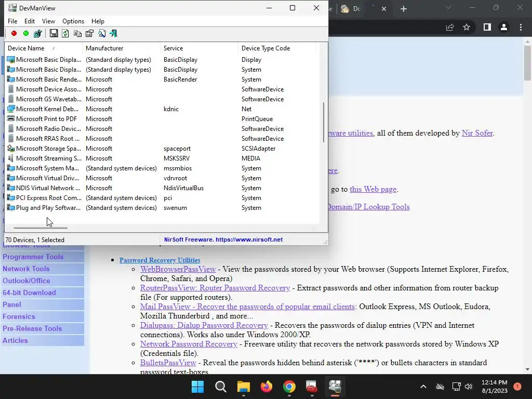Click the network tray icon

(x=456, y=387)
